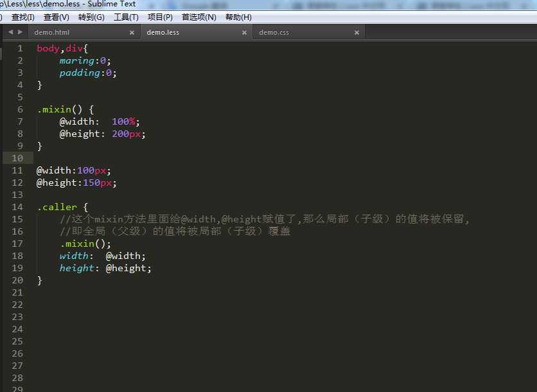Click the '.caller {' selector line
This screenshot has height=392, width=537.
[x=62, y=207]
